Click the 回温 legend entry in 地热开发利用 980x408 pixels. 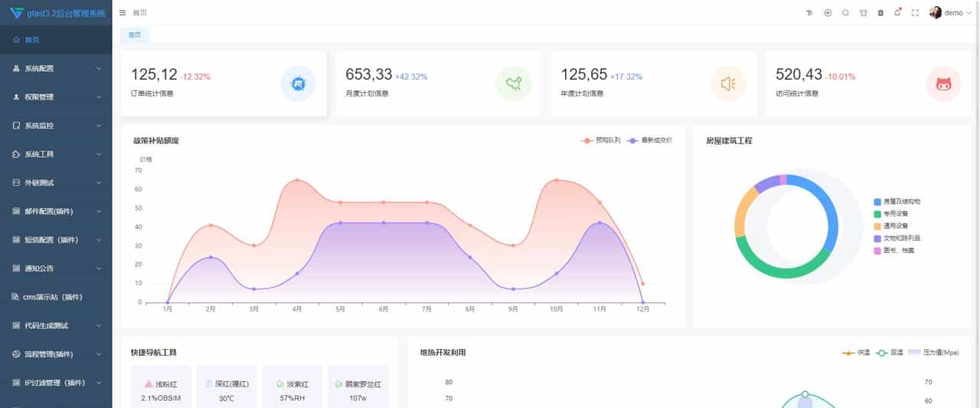click(888, 353)
